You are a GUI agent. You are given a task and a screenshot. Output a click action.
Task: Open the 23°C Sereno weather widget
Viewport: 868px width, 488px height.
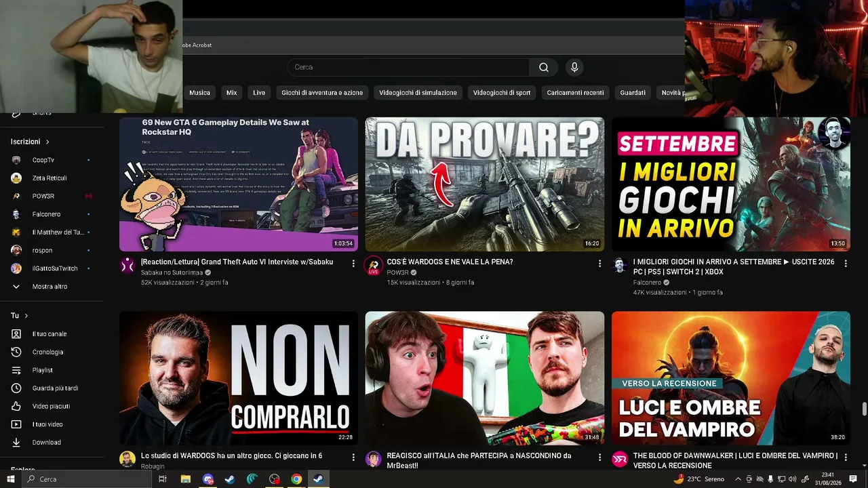698,479
